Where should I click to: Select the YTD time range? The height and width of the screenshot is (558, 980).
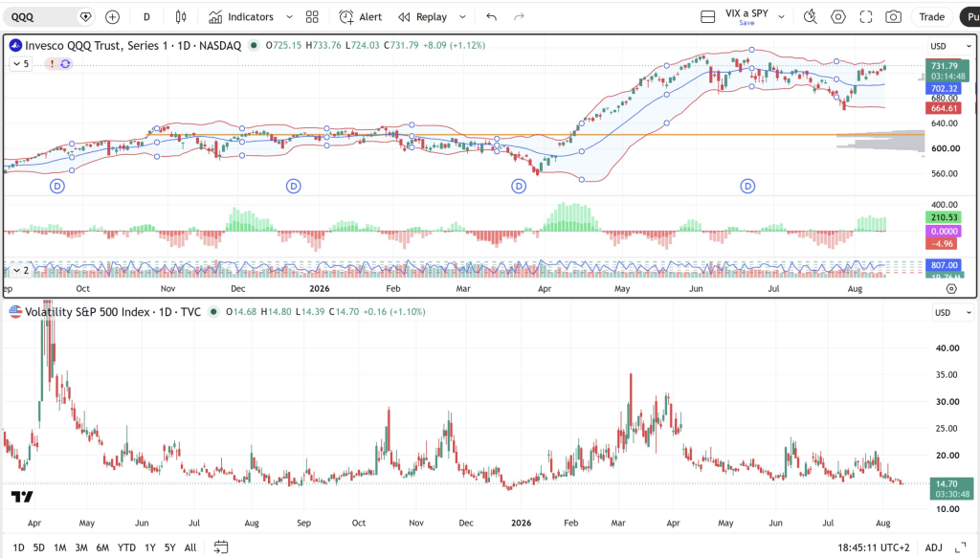[x=126, y=547]
